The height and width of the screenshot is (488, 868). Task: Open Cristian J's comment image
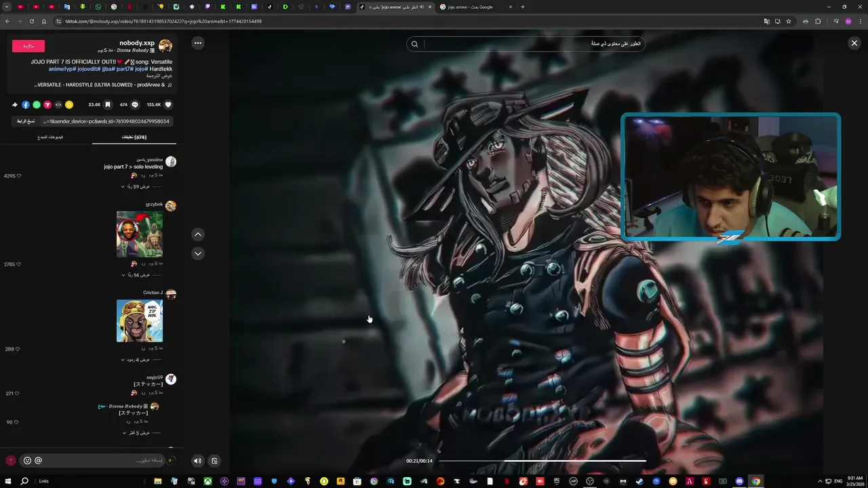[140, 321]
